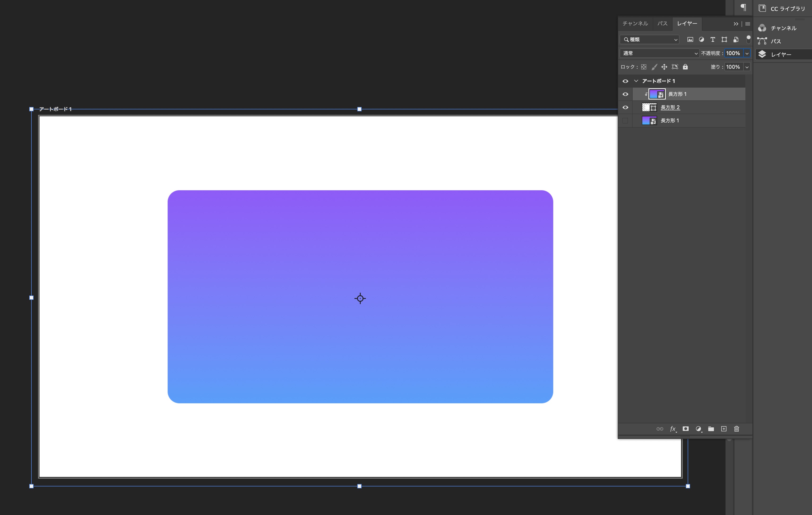Select the 長方形 2 layer name
The width and height of the screenshot is (812, 515).
pos(670,107)
